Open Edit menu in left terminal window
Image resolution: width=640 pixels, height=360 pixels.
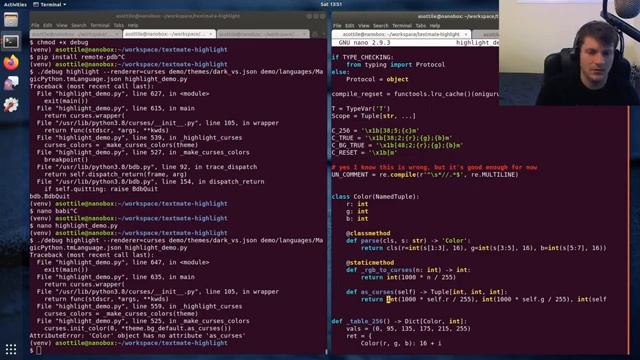[47, 25]
